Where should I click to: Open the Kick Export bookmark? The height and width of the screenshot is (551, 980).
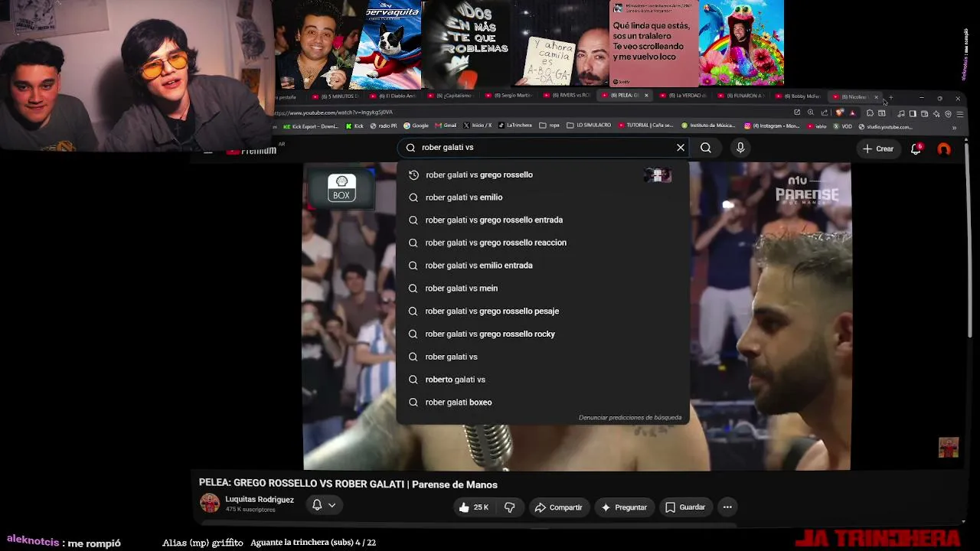click(311, 126)
